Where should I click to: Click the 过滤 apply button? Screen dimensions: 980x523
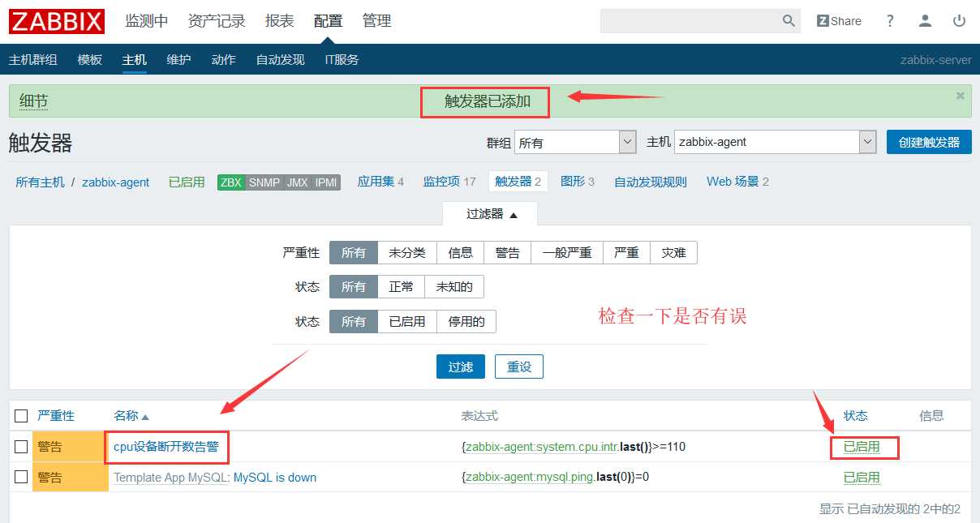[461, 367]
